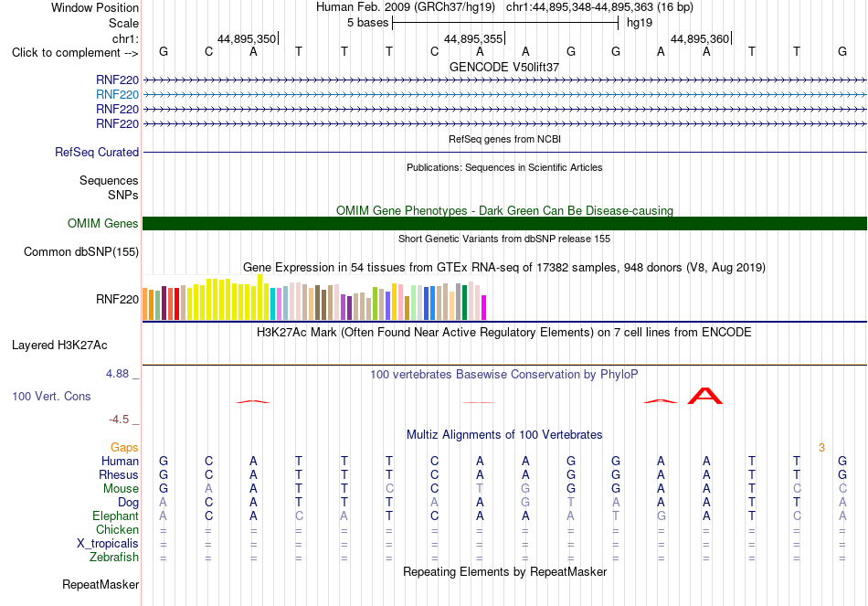Click the orange gap count '3'
This screenshot has height=606, width=868.
coord(822,448)
